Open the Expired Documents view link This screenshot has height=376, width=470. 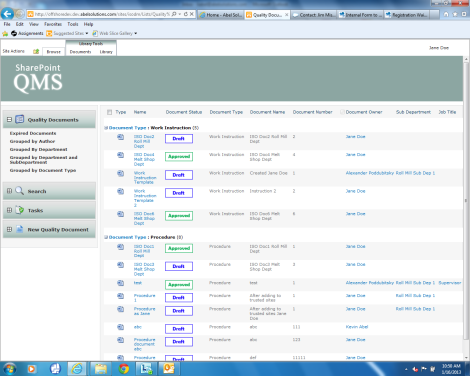coord(33,133)
